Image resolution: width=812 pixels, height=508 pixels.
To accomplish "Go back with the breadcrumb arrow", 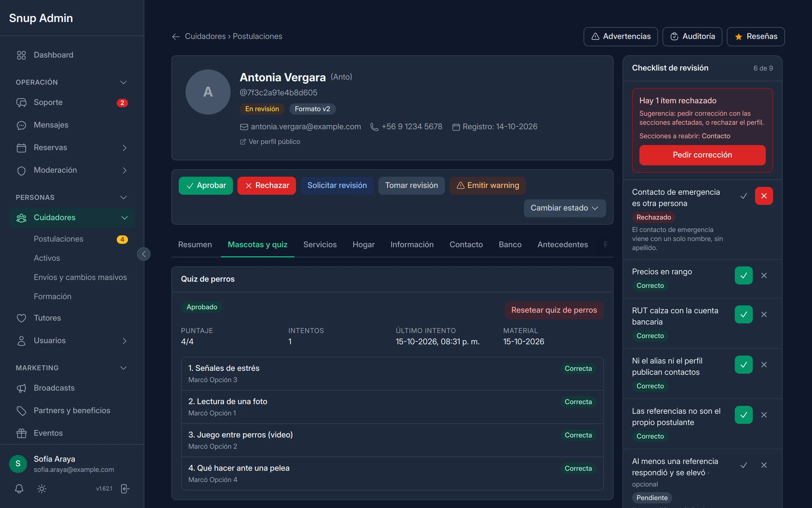I will [x=176, y=37].
